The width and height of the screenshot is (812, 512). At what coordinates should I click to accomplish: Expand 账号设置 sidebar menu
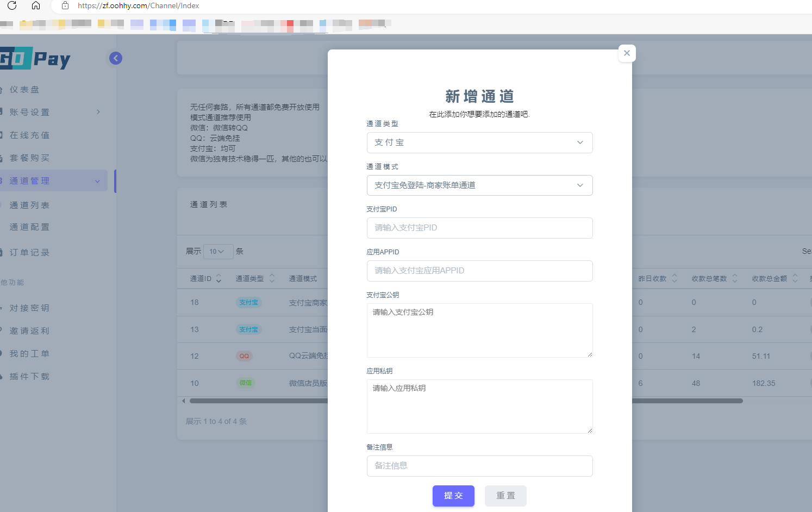pyautogui.click(x=54, y=113)
